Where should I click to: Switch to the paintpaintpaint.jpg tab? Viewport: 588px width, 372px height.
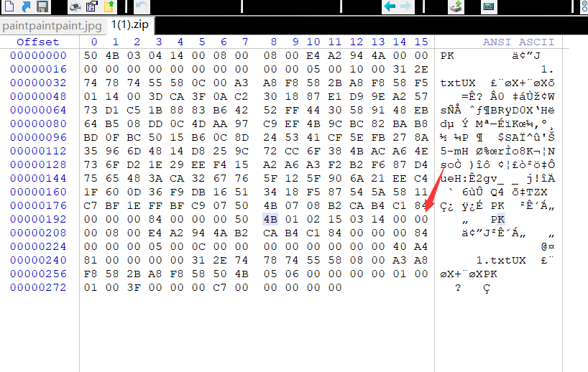click(52, 26)
